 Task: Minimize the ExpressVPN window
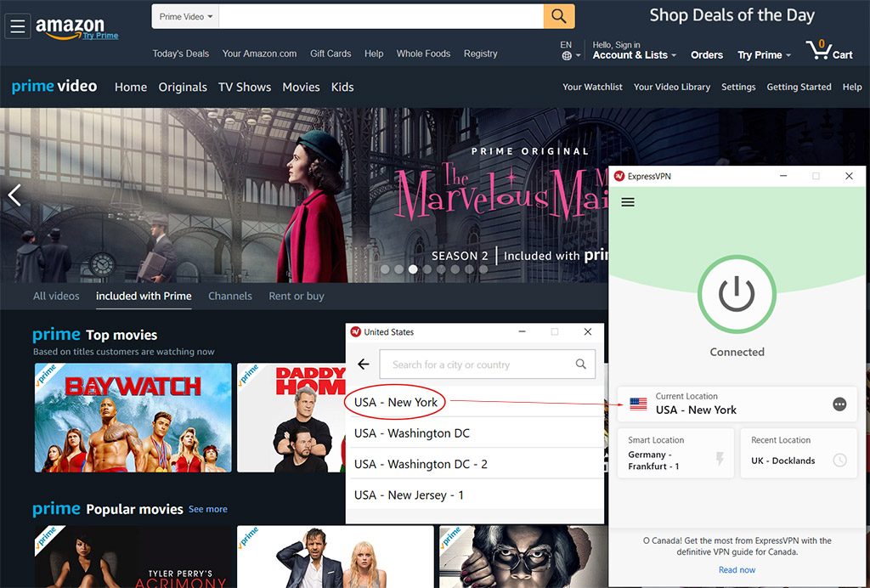pos(782,176)
